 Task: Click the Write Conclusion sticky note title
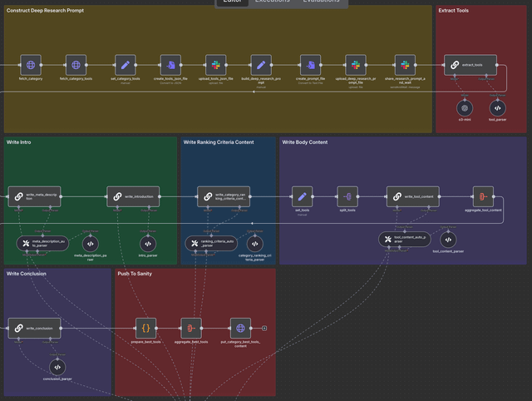(26, 274)
